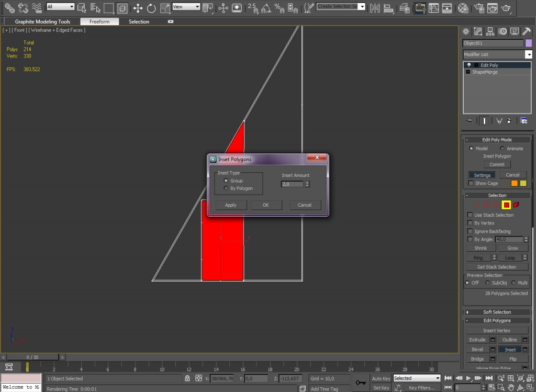
Task: Enable Ignore Backfacing checkbox
Action: click(470, 231)
